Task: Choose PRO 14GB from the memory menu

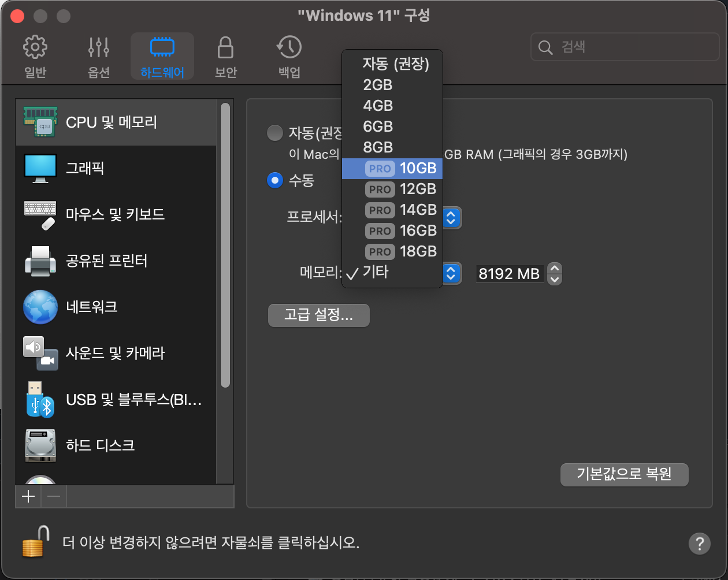Action: click(392, 210)
